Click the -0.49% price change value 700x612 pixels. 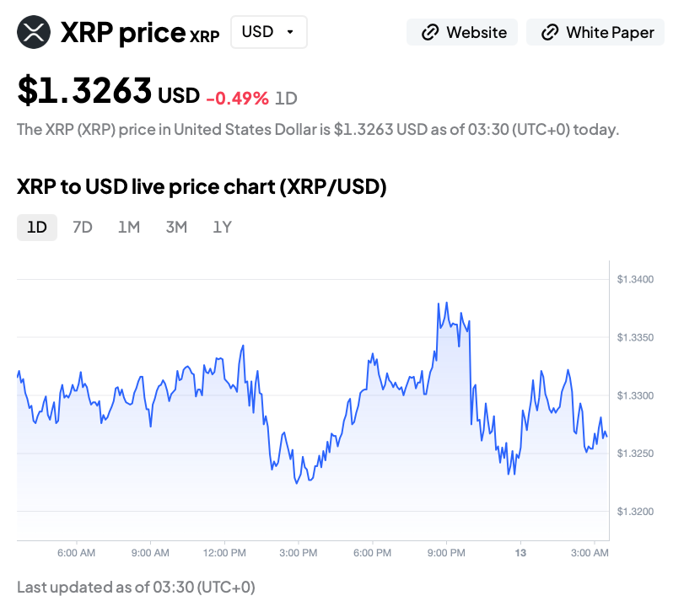[237, 98]
